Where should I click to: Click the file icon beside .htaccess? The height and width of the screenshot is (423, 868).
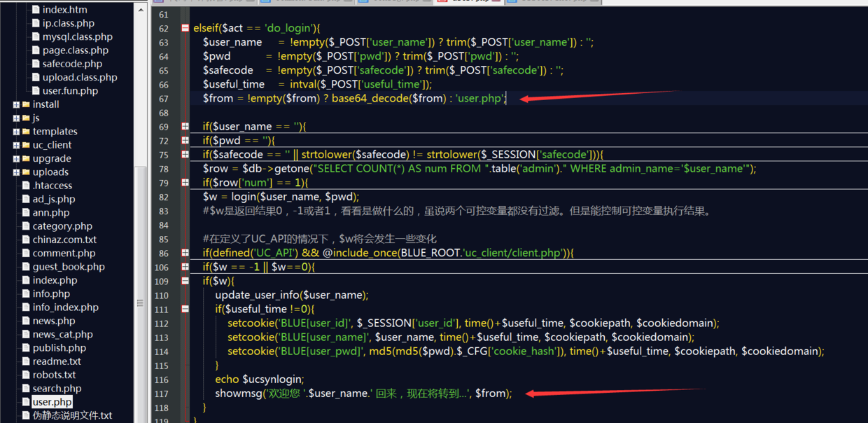click(x=26, y=186)
